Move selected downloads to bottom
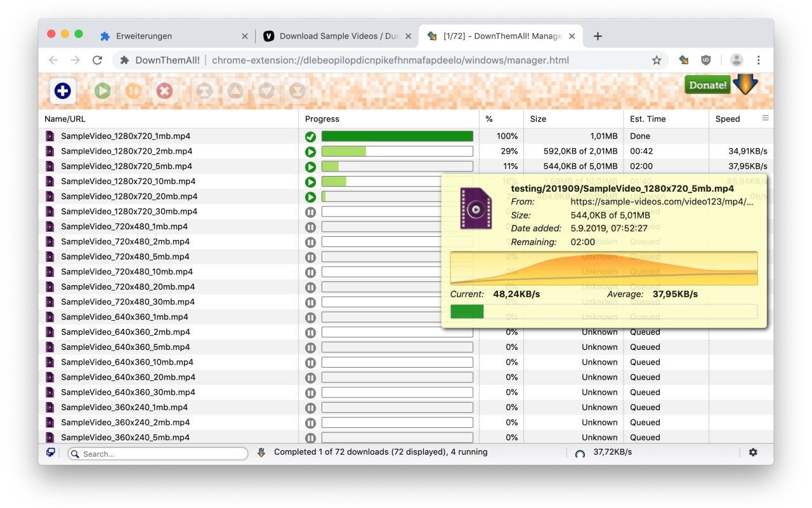 pyautogui.click(x=297, y=91)
